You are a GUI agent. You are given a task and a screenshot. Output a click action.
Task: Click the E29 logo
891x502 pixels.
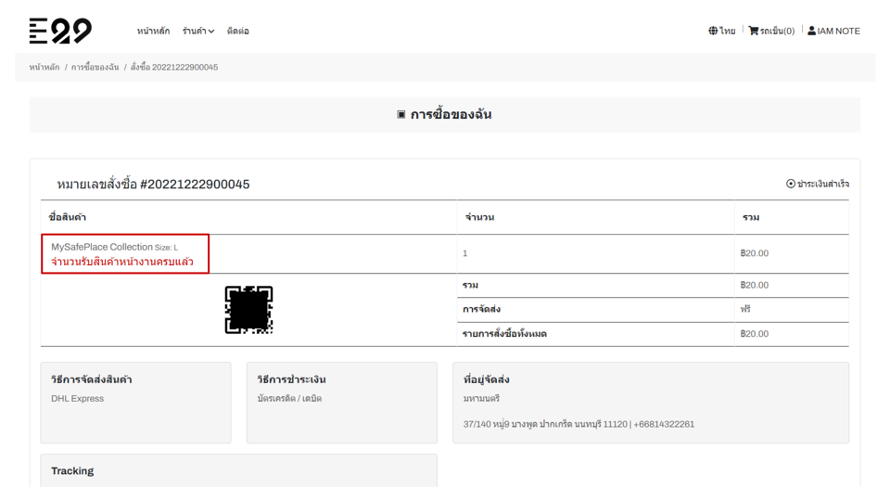(x=60, y=31)
